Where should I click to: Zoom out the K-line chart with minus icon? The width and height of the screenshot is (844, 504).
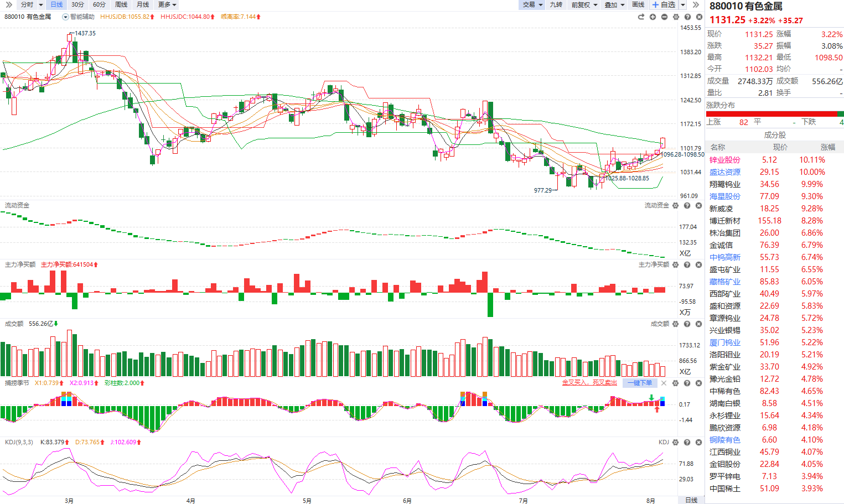click(x=664, y=17)
